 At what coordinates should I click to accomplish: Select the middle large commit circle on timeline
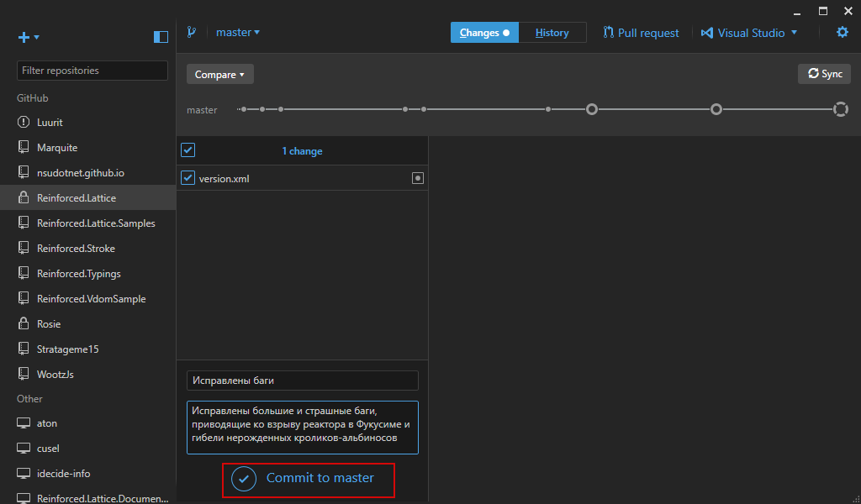(716, 110)
